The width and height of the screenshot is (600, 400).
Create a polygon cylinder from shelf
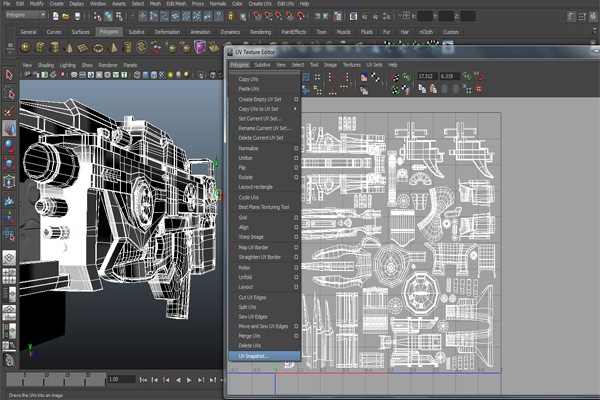pos(54,47)
